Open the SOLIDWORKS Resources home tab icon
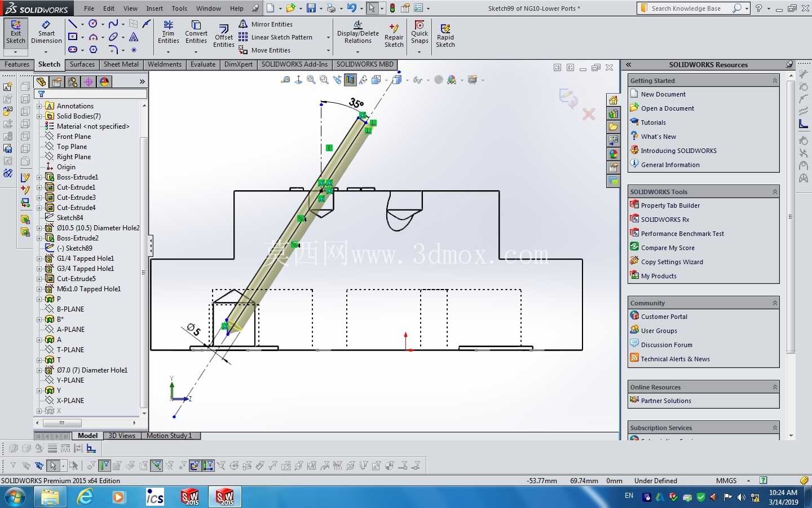812x508 pixels. pos(613,100)
